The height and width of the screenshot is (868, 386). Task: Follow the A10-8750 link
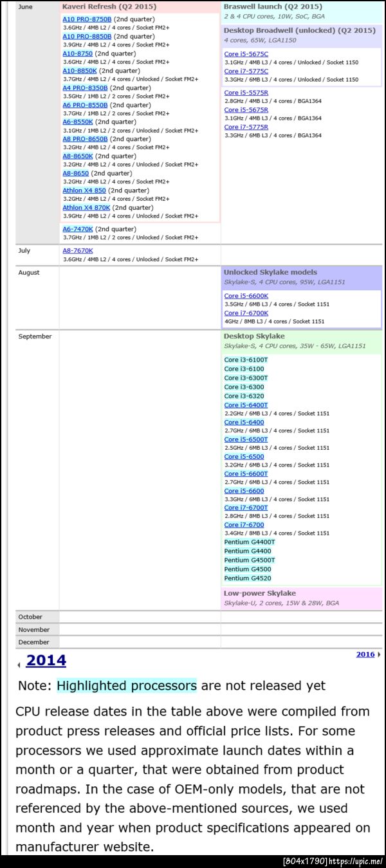(x=77, y=53)
